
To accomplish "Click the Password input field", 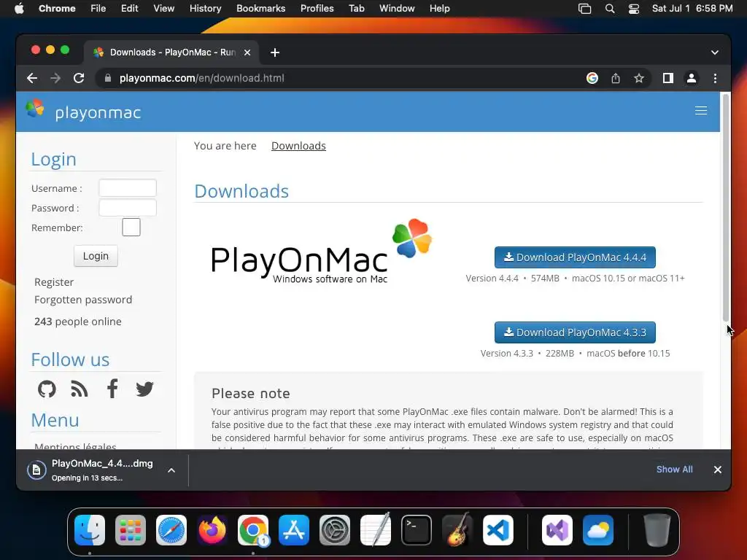I will click(128, 208).
